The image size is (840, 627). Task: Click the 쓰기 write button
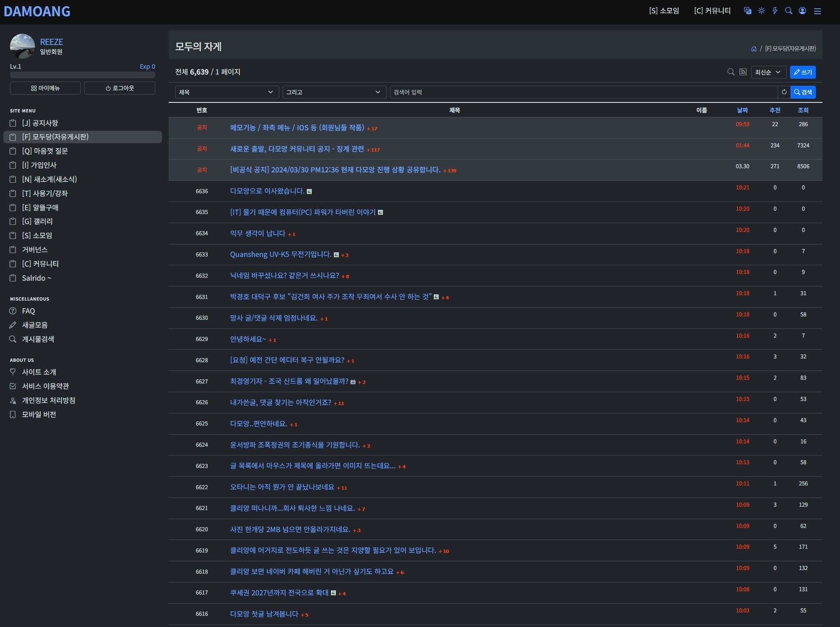803,72
